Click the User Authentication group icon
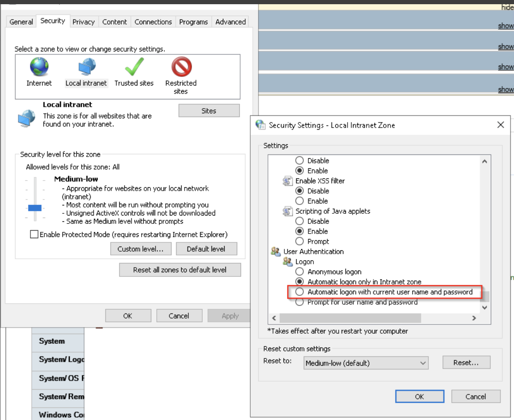This screenshot has width=514, height=420. pyautogui.click(x=276, y=251)
